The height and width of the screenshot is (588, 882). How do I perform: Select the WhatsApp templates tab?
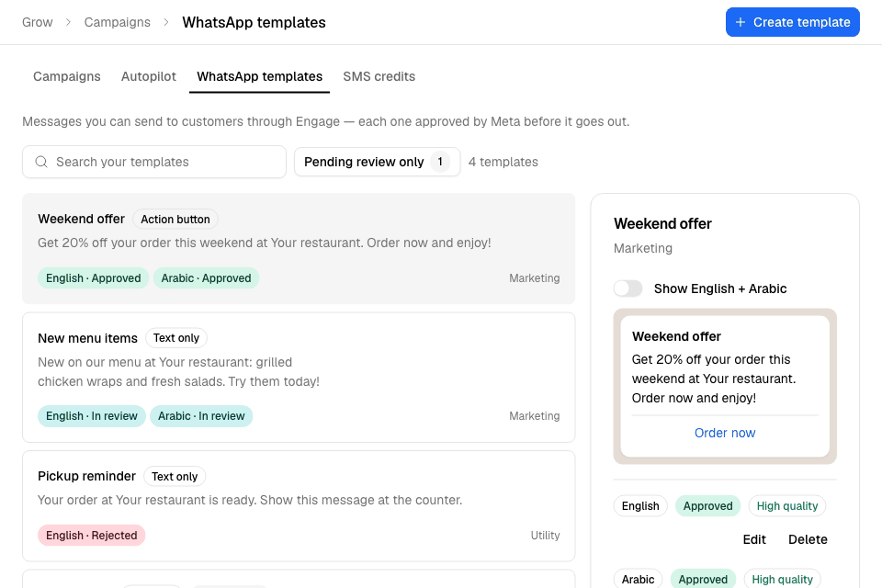(259, 76)
